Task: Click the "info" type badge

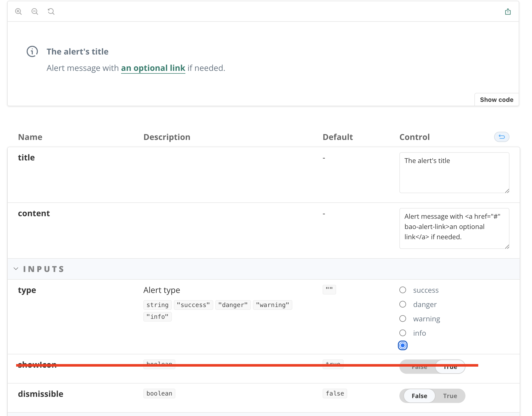Action: click(x=157, y=317)
